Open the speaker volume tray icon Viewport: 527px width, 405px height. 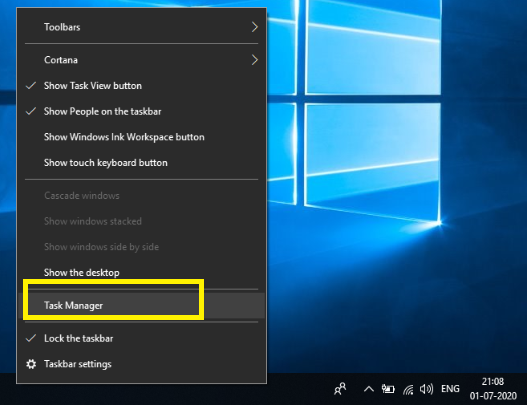pyautogui.click(x=427, y=389)
